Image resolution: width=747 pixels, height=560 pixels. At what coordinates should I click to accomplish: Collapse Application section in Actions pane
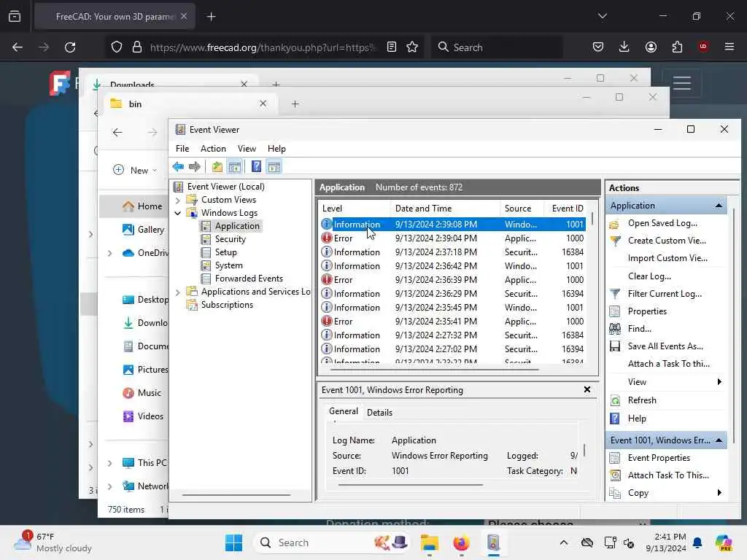click(719, 206)
